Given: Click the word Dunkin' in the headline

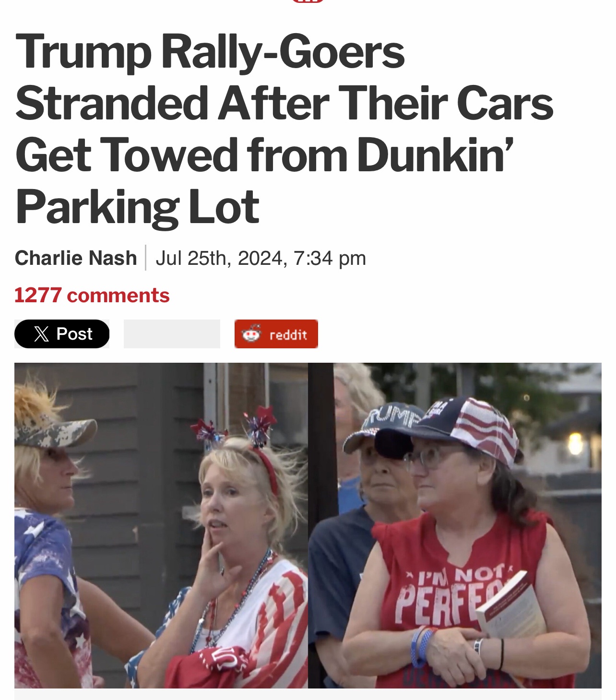Looking at the screenshot, I should pyautogui.click(x=435, y=154).
